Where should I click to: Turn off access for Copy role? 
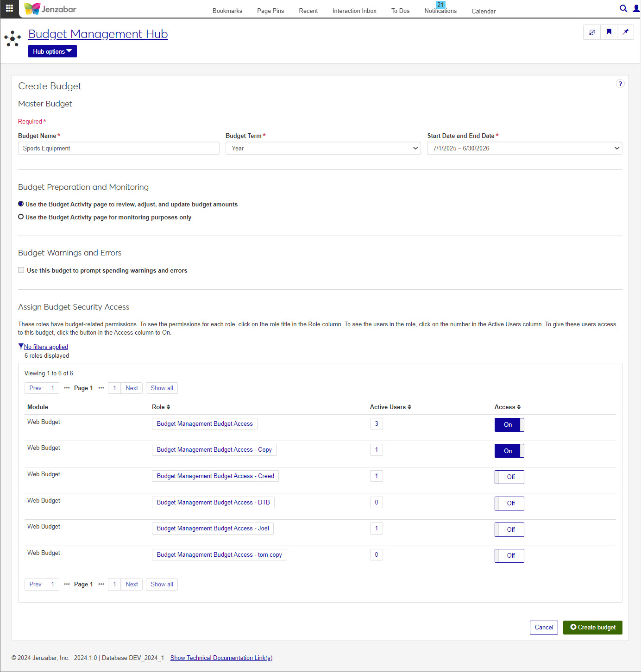509,451
